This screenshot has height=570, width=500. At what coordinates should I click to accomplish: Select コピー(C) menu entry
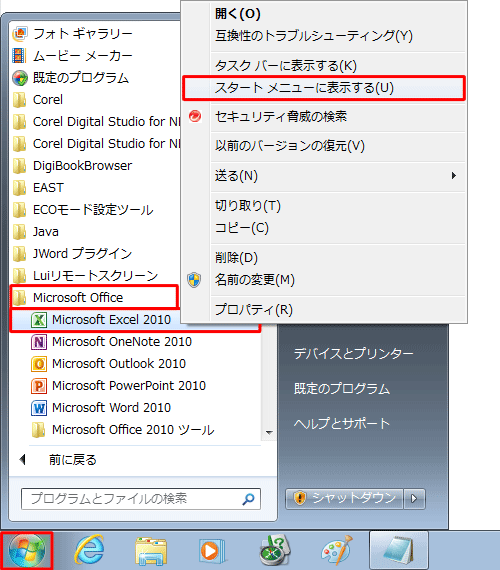click(x=242, y=228)
